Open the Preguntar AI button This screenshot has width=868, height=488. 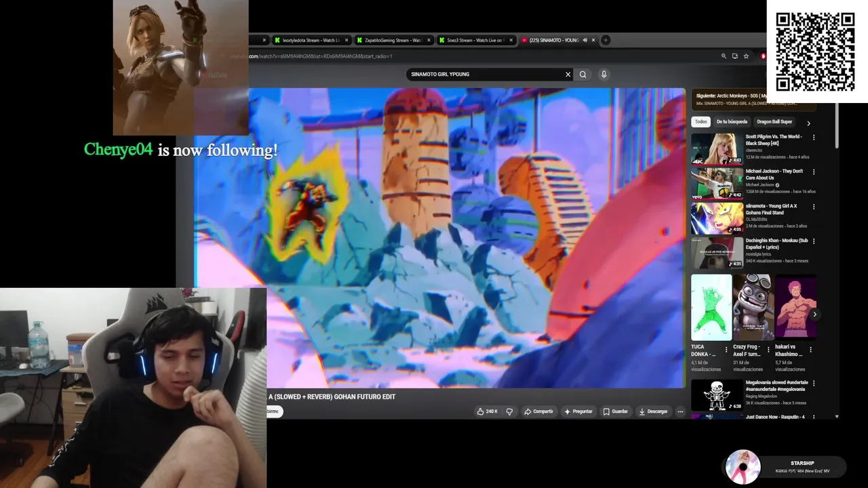(578, 411)
